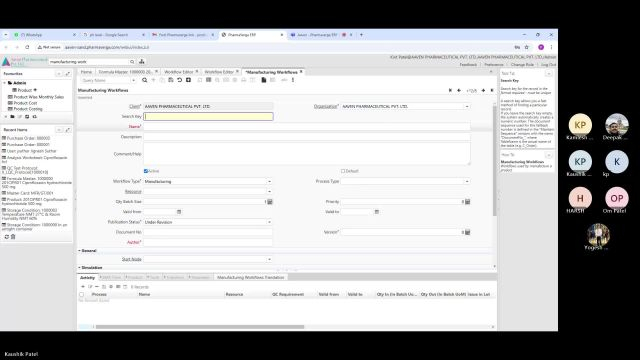Click the magnifier in the menu search box

[x=132, y=62]
